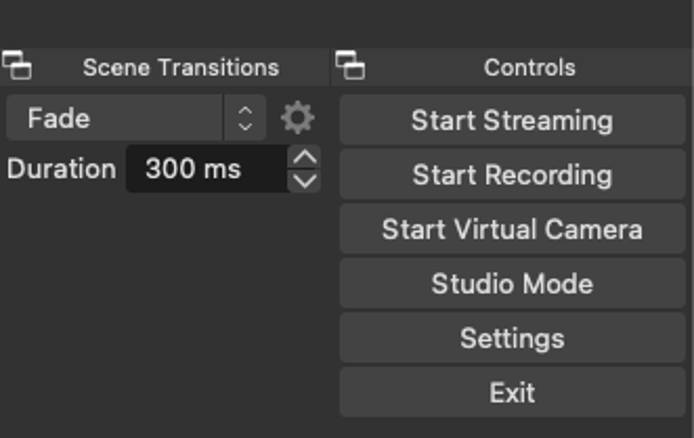Image resolution: width=694 pixels, height=438 pixels.
Task: Begin capture with Start Recording
Action: pos(512,175)
